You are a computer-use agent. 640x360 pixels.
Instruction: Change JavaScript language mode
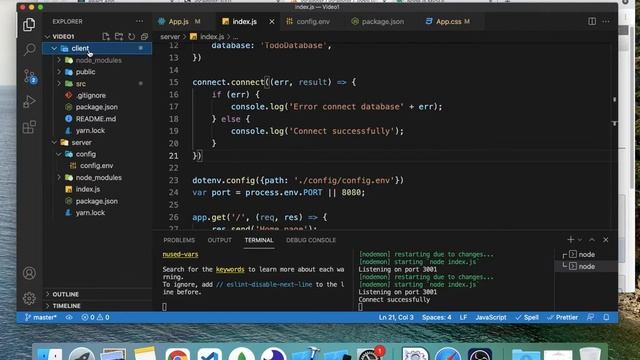click(491, 317)
